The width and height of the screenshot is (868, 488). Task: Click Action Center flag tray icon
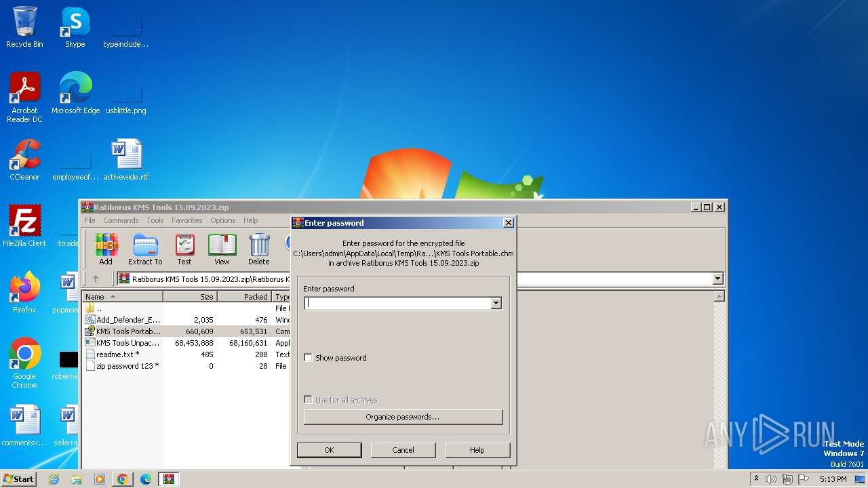[804, 479]
